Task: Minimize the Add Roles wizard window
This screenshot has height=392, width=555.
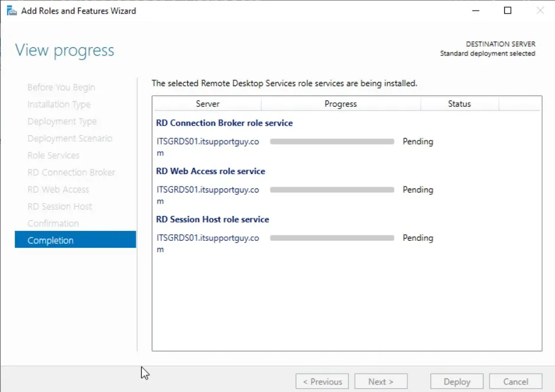Action: point(475,11)
